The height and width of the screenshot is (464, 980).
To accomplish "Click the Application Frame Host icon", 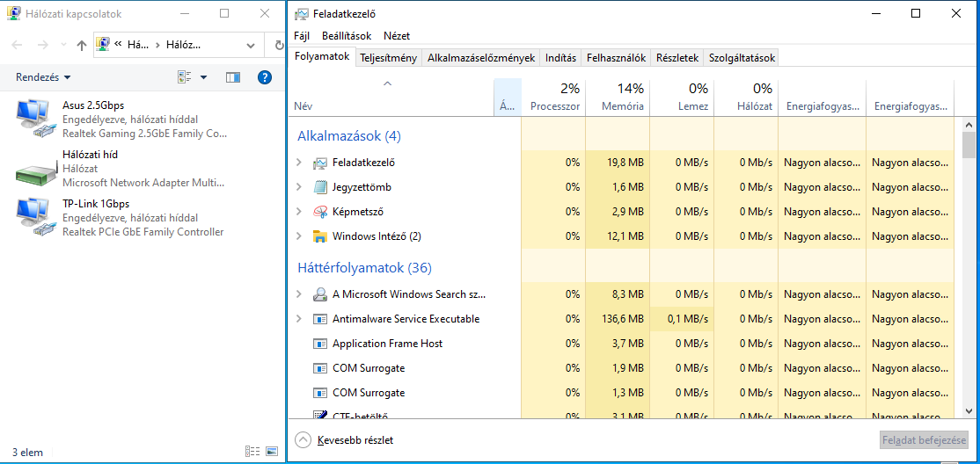I will [x=320, y=344].
